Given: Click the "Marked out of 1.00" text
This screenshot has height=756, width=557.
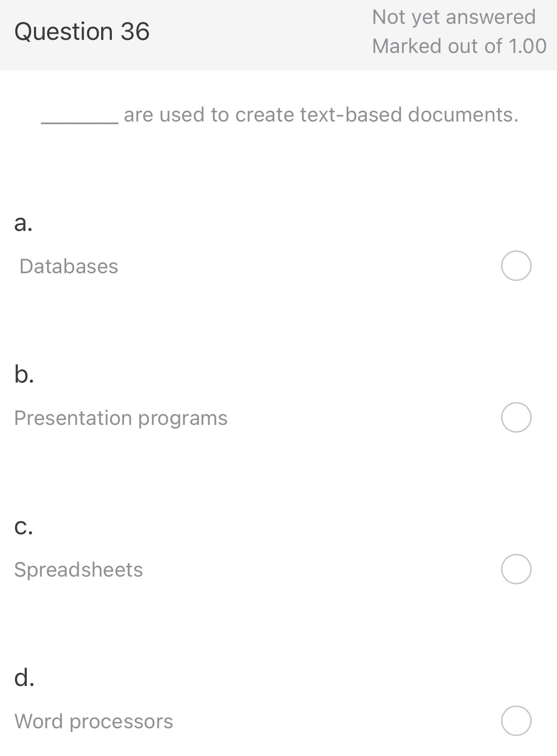Looking at the screenshot, I should pyautogui.click(x=459, y=47).
